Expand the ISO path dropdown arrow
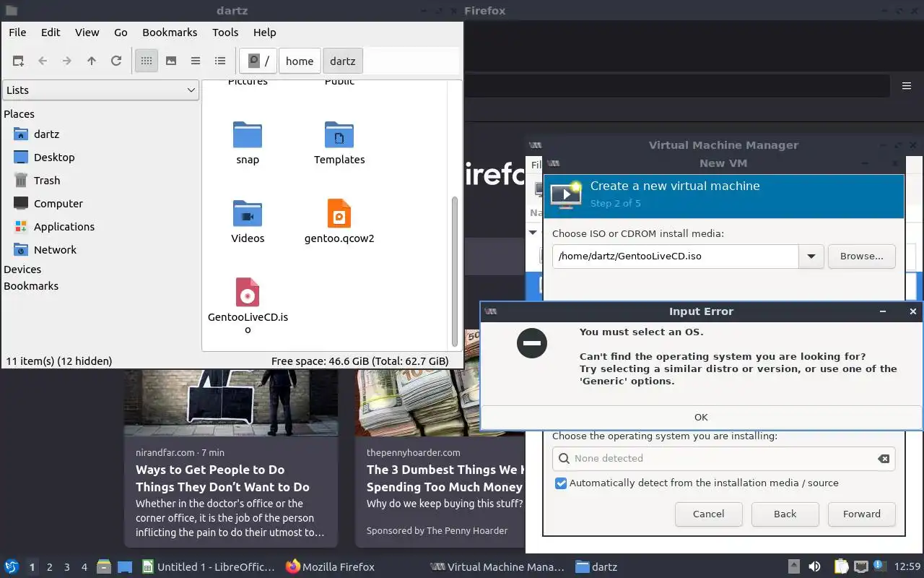Image resolution: width=924 pixels, height=578 pixels. (x=811, y=256)
